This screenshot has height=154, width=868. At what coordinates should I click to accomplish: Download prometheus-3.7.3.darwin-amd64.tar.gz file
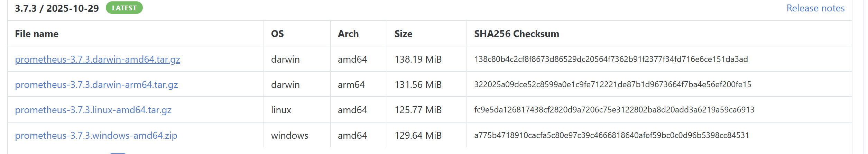(x=98, y=60)
